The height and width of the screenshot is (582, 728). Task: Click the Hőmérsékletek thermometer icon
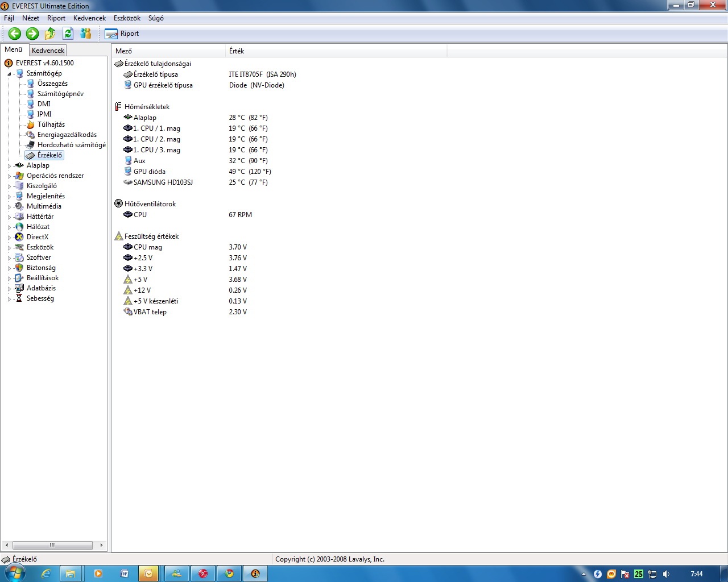[x=118, y=107]
